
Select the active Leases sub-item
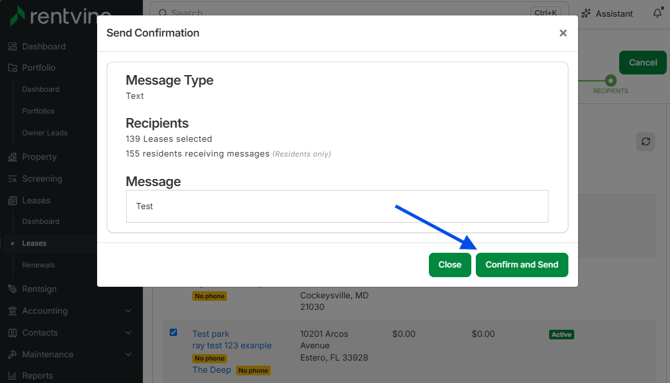tap(34, 243)
